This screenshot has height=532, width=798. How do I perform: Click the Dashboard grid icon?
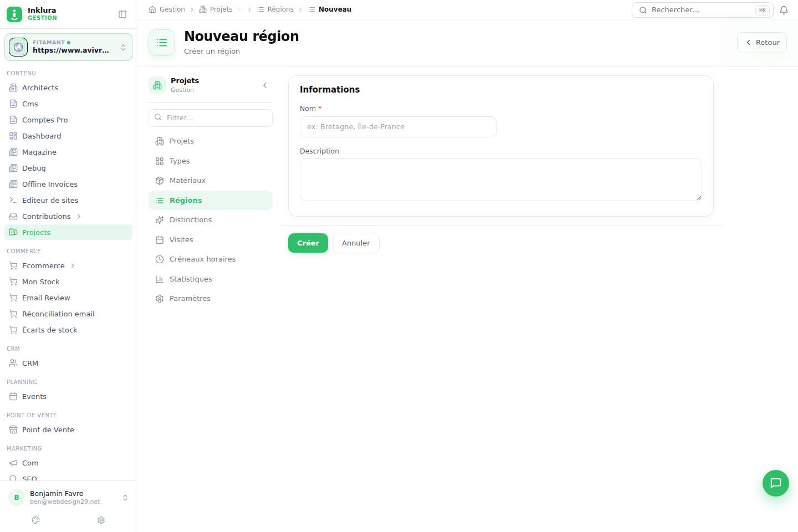pos(13,136)
